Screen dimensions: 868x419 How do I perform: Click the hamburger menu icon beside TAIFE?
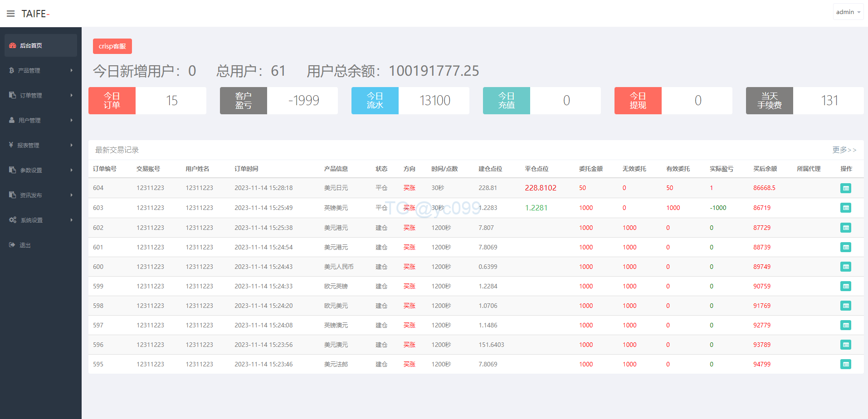point(11,14)
